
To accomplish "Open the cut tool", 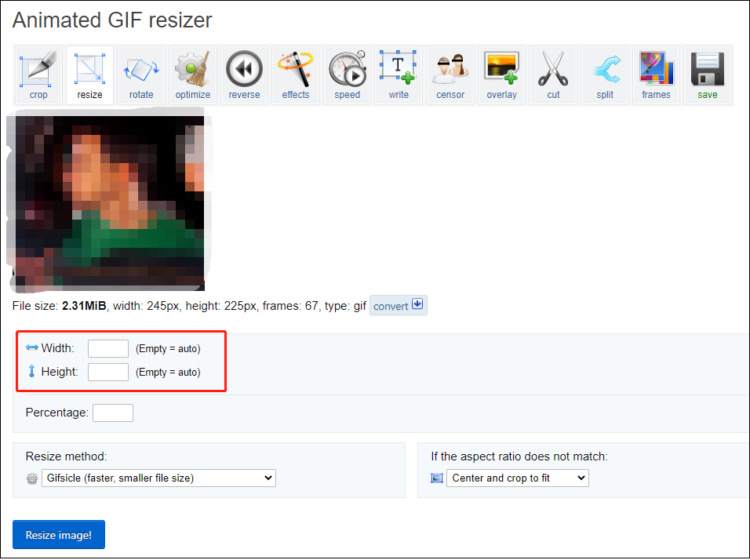I will click(553, 75).
